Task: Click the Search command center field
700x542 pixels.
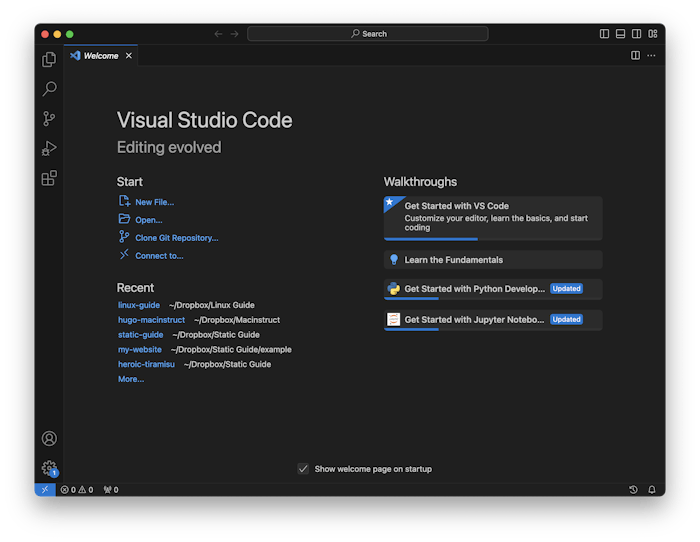Action: click(368, 34)
